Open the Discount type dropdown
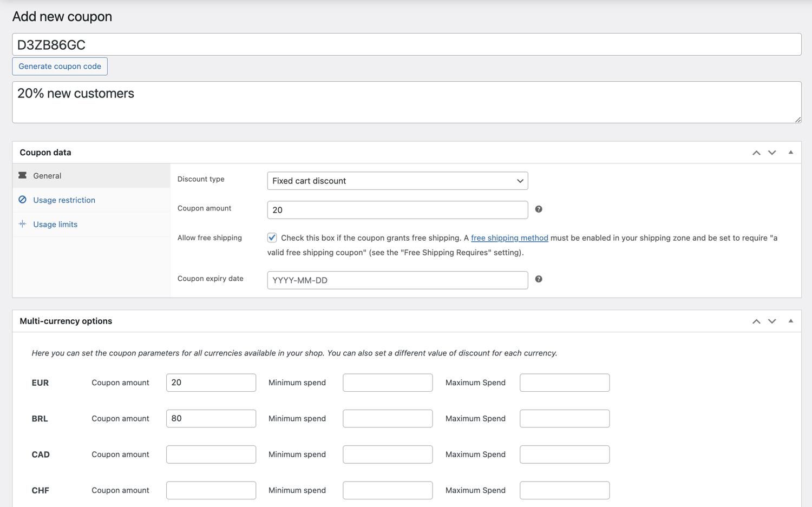Viewport: 812px width, 507px height. point(397,181)
